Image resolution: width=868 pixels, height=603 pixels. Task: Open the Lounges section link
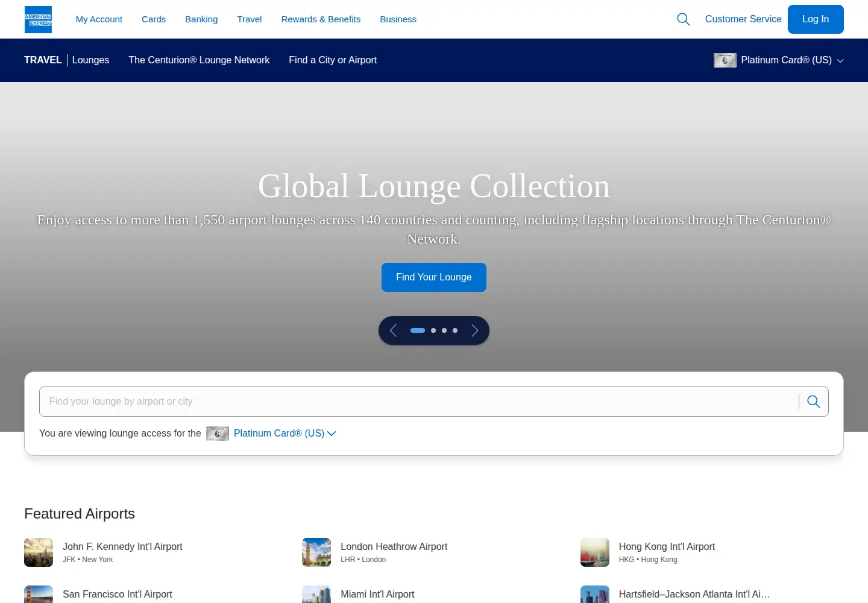coord(91,60)
